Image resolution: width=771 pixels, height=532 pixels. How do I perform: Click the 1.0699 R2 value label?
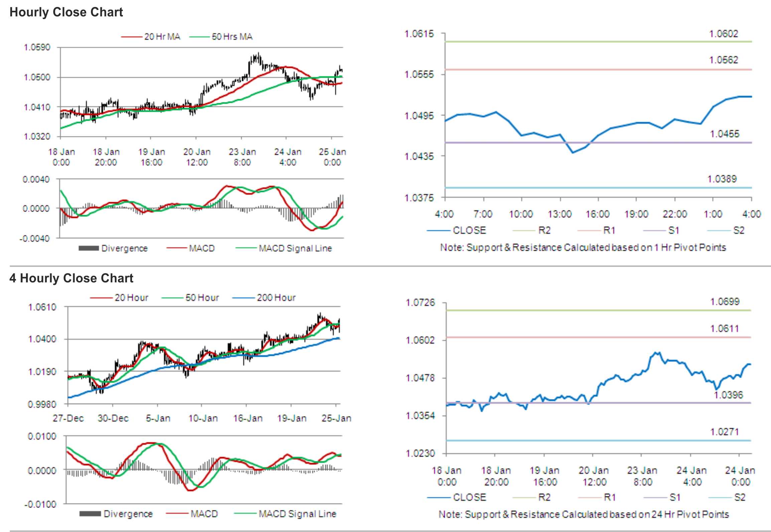725,301
